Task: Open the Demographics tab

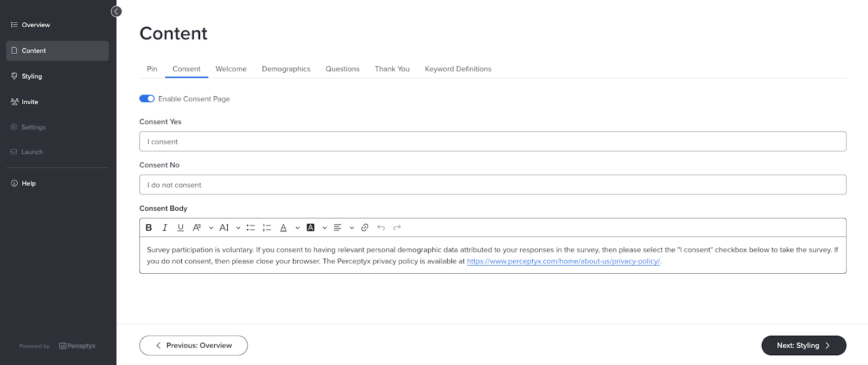Action: [286, 69]
